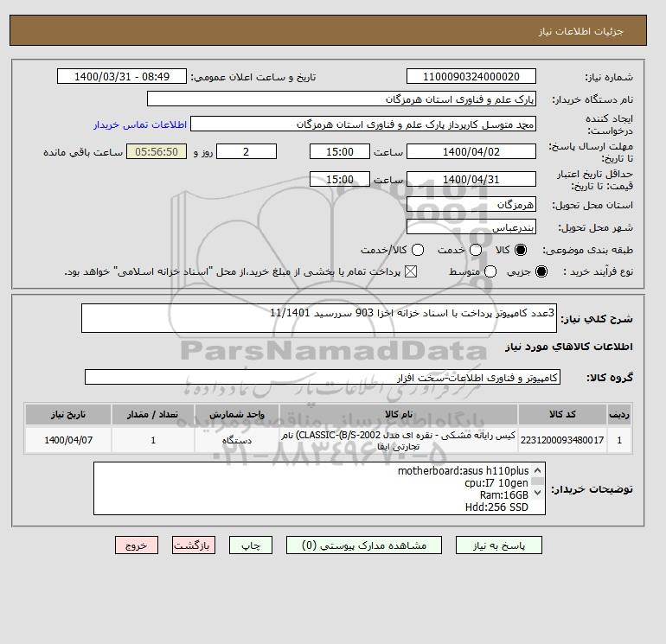666x644 pixels.
Task: Click the buyer notes text area
Action: pyautogui.click(x=319, y=488)
